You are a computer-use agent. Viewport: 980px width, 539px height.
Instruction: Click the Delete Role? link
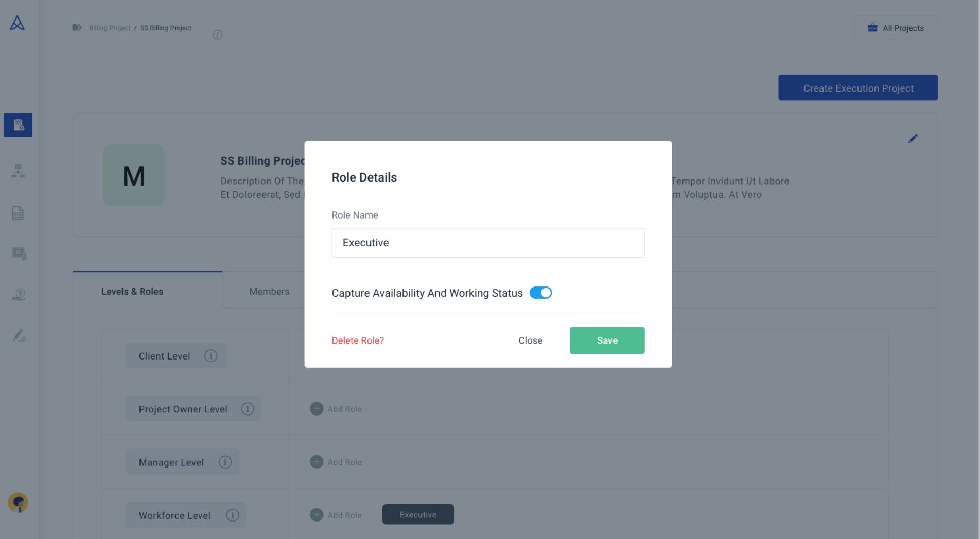click(x=358, y=340)
